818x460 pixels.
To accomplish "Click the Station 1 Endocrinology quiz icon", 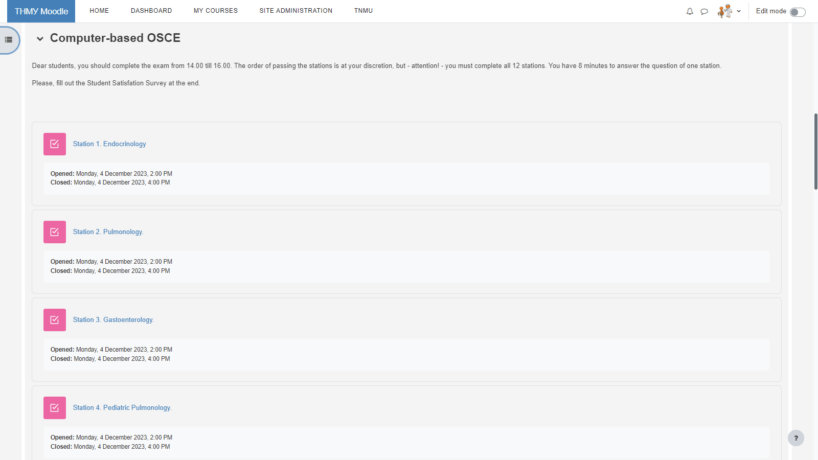I will click(x=54, y=144).
